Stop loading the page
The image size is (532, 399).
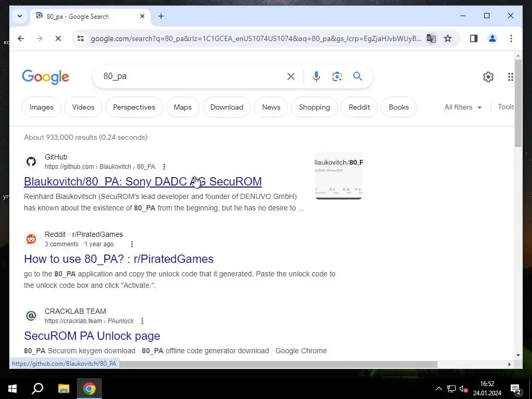pyautogui.click(x=58, y=38)
